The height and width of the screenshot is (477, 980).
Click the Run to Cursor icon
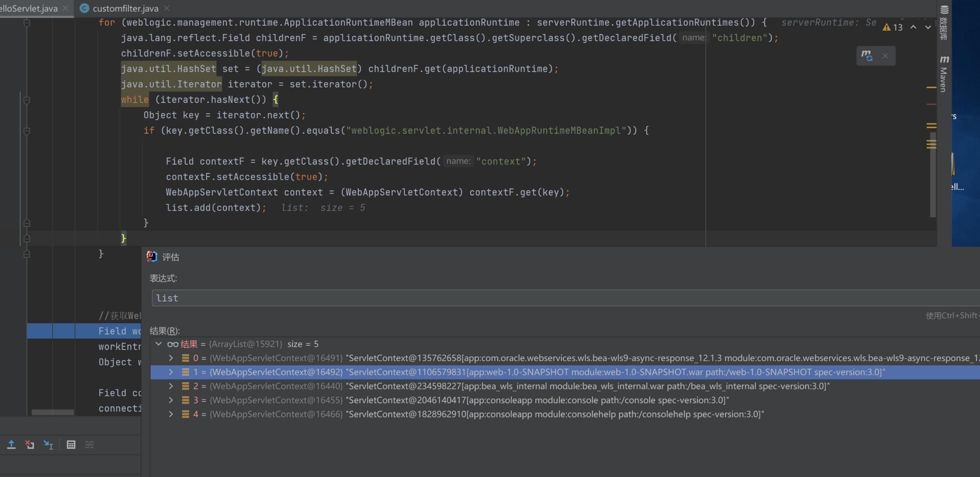tap(48, 445)
